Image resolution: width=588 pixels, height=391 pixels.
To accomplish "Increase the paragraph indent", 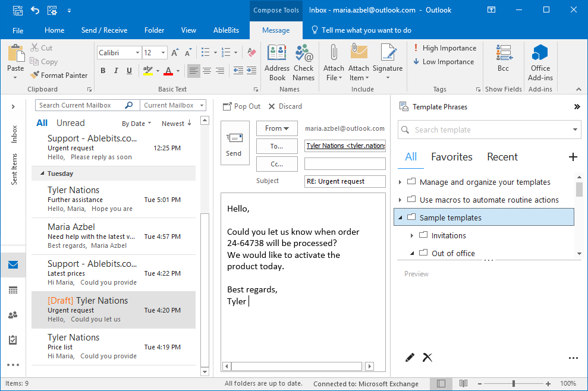I will 251,71.
